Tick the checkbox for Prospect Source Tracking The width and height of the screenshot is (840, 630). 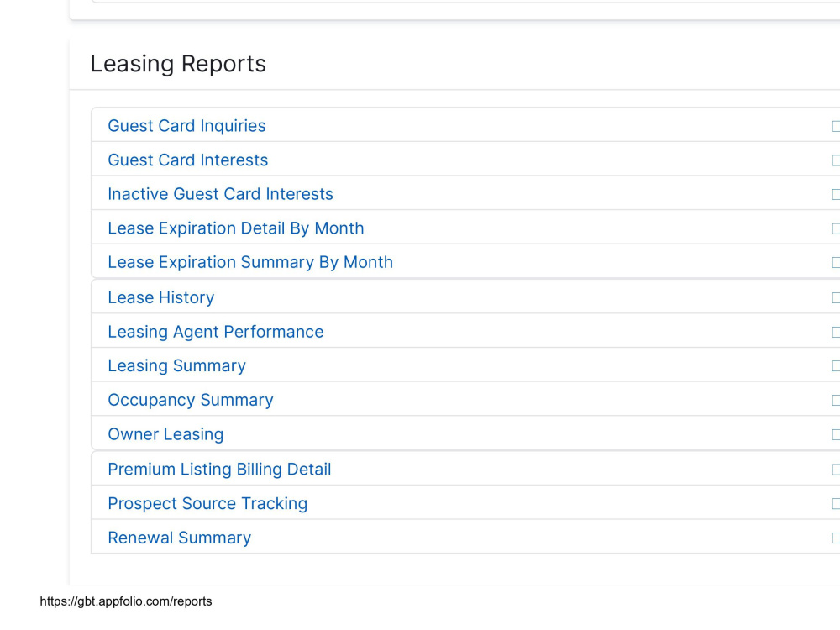837,503
